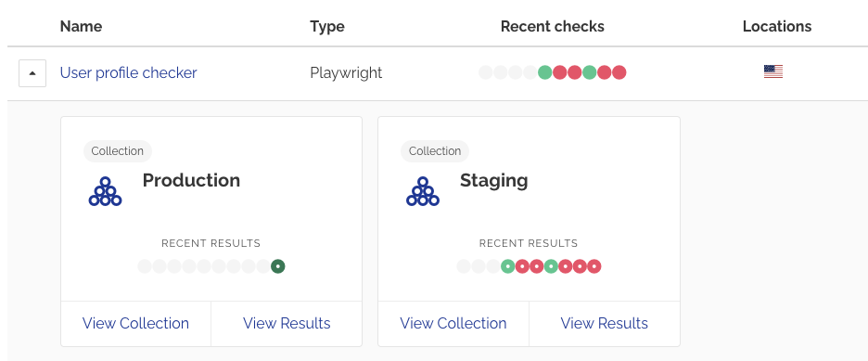Click the Collection badge on Production card
The height and width of the screenshot is (361, 868).
[x=118, y=151]
